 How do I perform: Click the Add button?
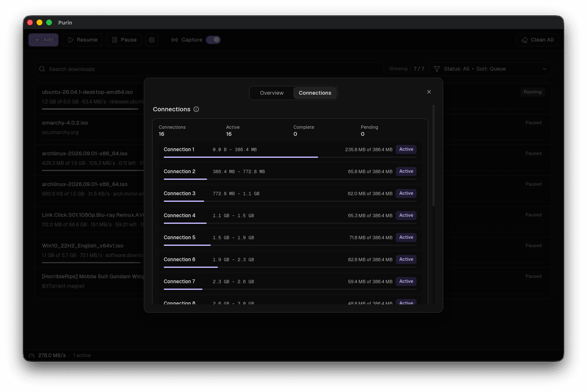point(44,40)
